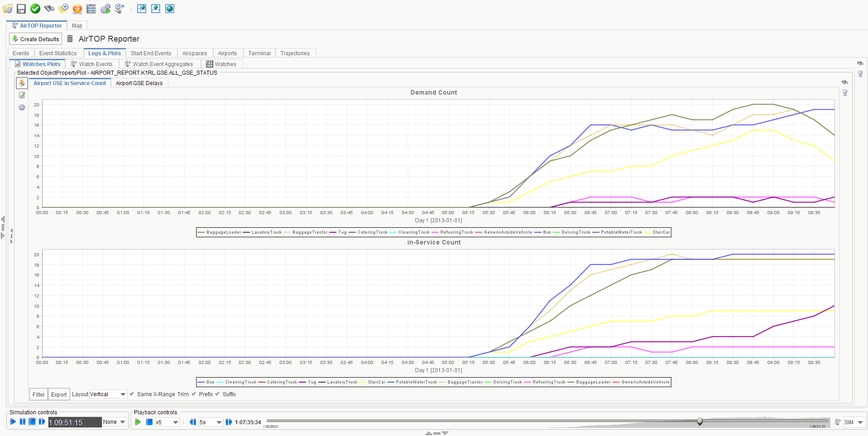Viewport: 868px width, 436px height.
Task: Click the trash icon beside Create Defaults
Action: pos(70,39)
